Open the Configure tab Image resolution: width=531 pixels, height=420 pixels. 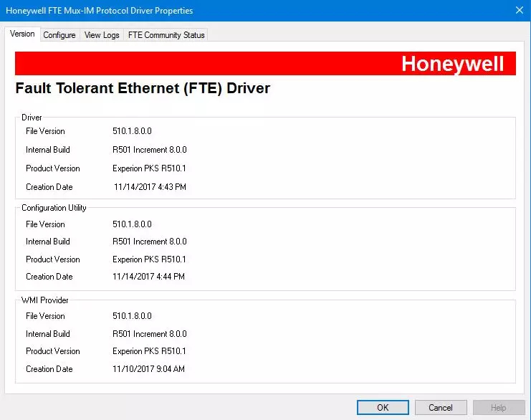[59, 35]
